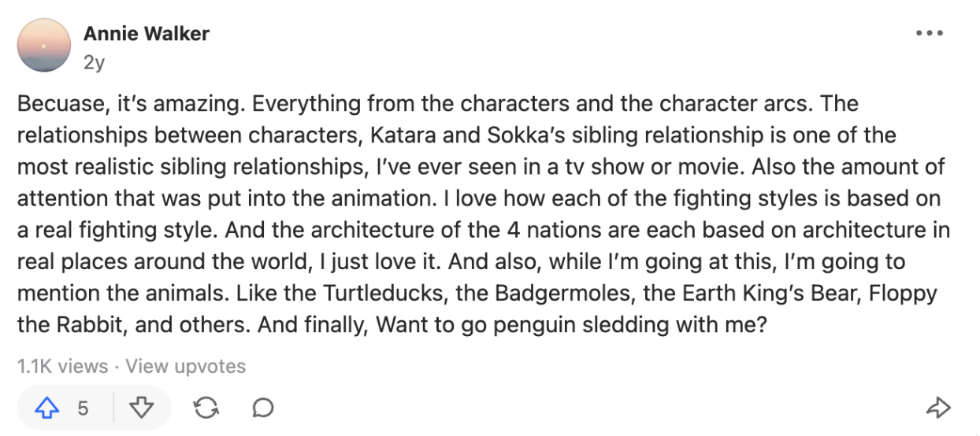The width and height of the screenshot is (980, 436).
Task: Click the 2y answer timestamp
Action: [94, 62]
